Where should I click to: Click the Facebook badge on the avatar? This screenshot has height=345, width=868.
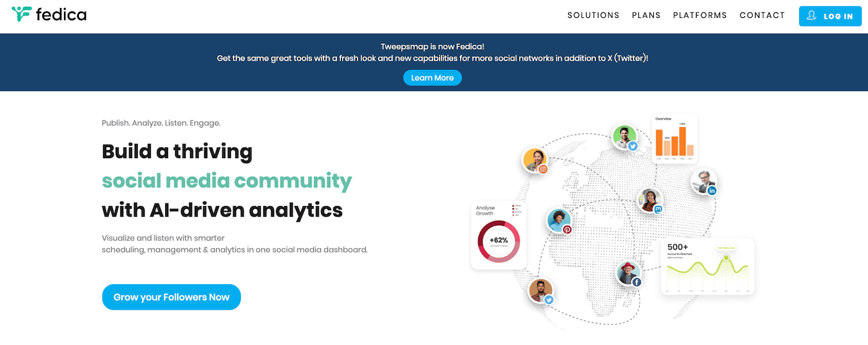pos(636,282)
